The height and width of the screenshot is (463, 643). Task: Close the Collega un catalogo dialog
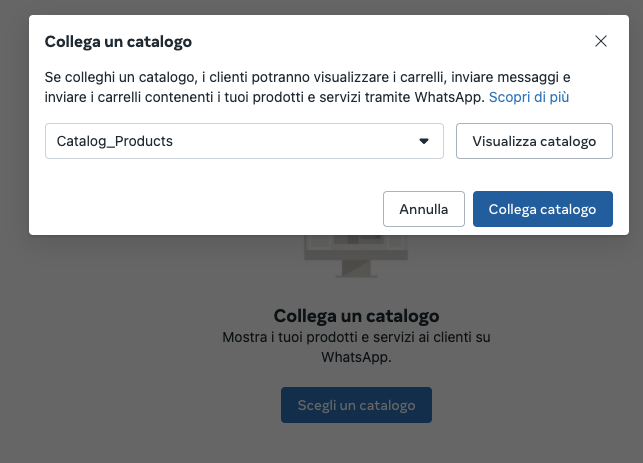600,41
